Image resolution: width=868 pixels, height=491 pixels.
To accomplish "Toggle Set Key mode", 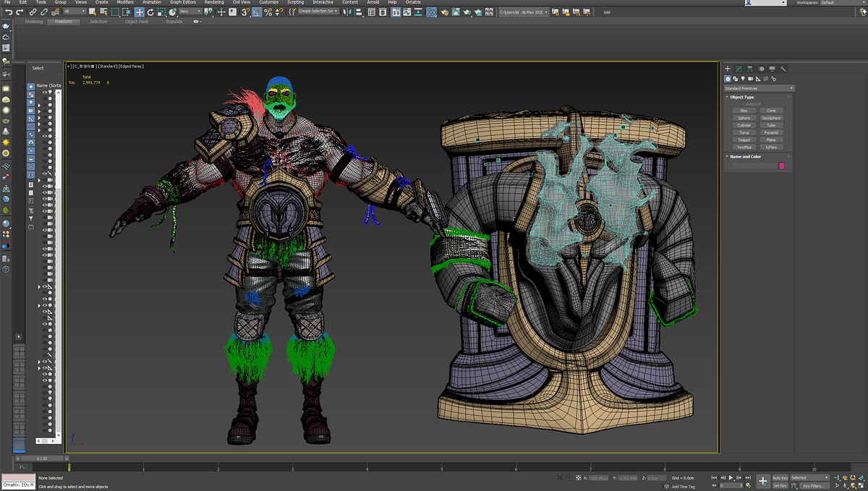I will (x=780, y=486).
